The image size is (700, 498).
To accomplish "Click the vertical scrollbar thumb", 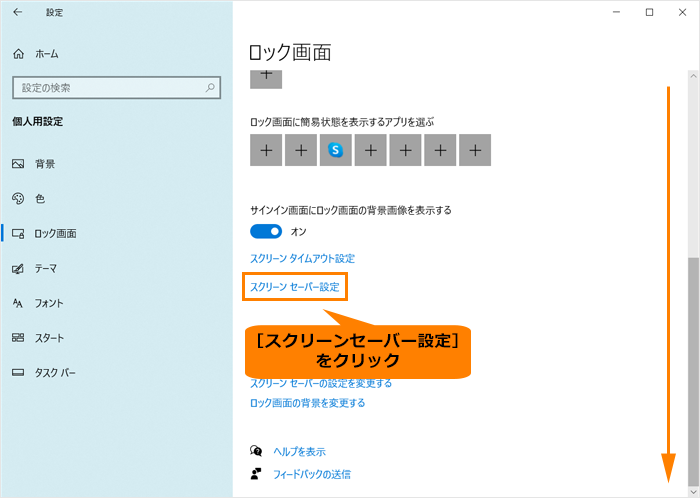I will 693,371.
